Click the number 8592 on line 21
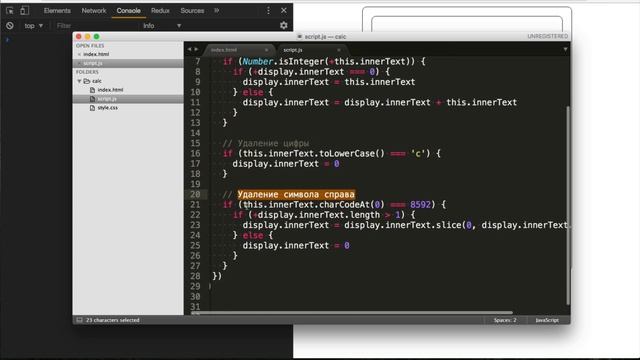640x360 pixels. point(420,204)
